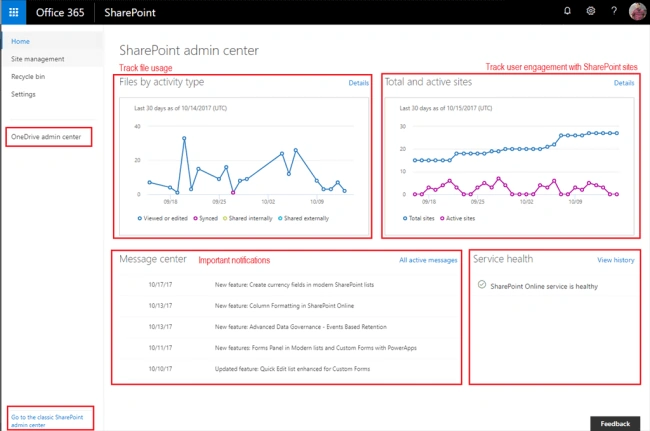Open the help question mark icon
This screenshot has height=431, width=650.
(x=614, y=11)
